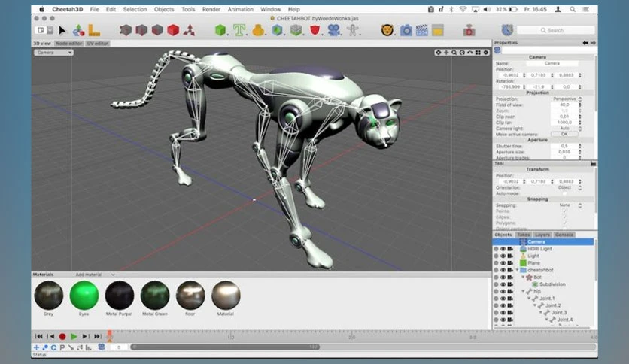
Task: Open the viewport settings gear icon
Action: click(486, 53)
